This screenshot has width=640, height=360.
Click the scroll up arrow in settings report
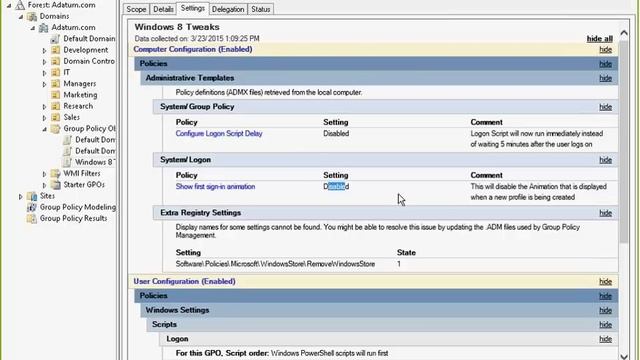pos(624,33)
